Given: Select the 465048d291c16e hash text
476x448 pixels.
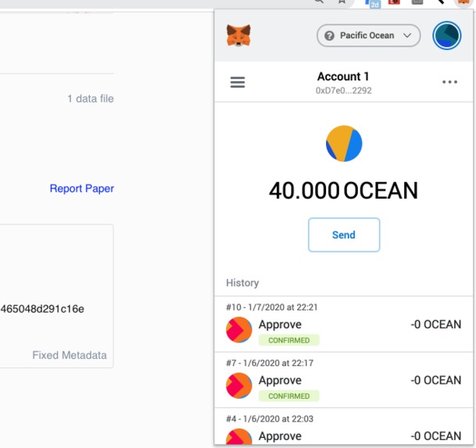Looking at the screenshot, I should [42, 309].
